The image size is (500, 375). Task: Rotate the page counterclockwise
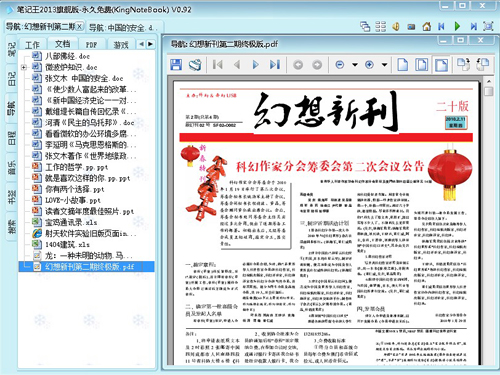tap(482, 64)
